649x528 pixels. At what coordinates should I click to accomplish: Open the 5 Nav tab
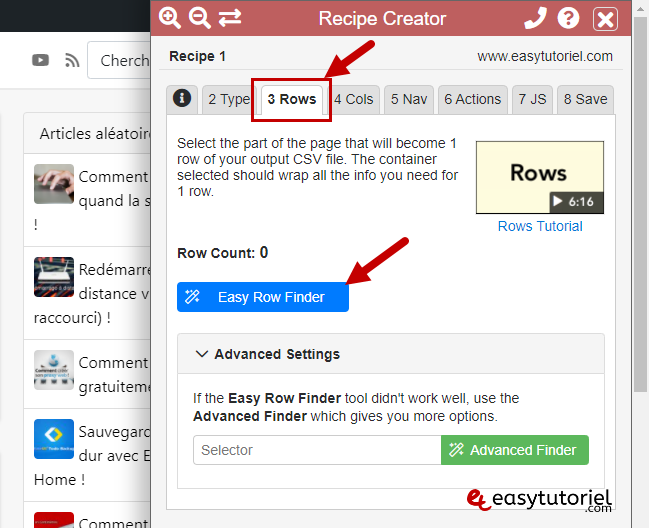pyautogui.click(x=409, y=99)
